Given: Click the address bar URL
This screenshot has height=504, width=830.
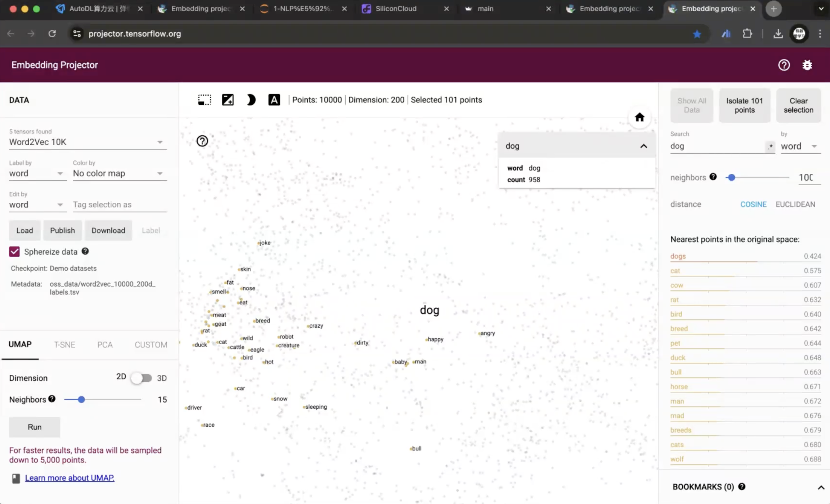Looking at the screenshot, I should (135, 34).
